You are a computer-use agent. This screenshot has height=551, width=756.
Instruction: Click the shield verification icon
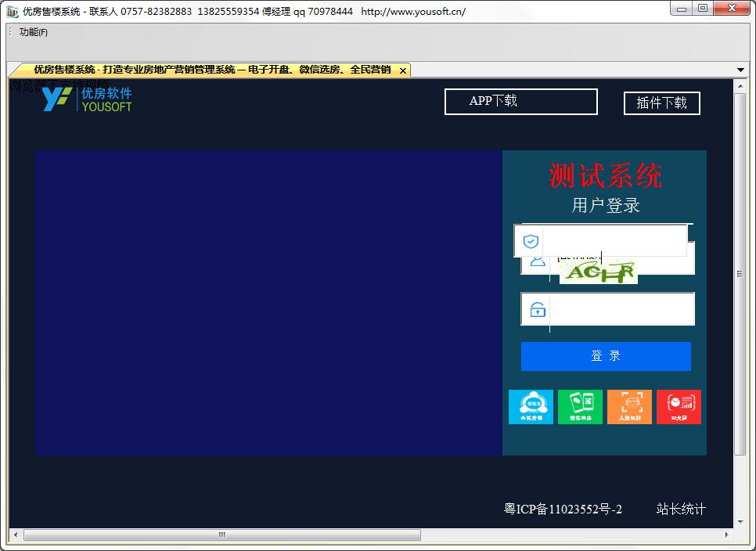(531, 241)
